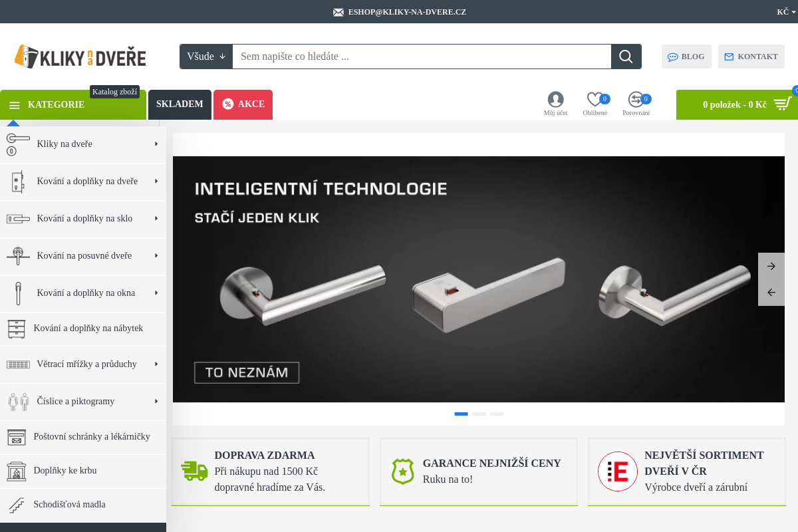Open the Všude search scope dropdown
This screenshot has height=532, width=798.
click(x=206, y=57)
